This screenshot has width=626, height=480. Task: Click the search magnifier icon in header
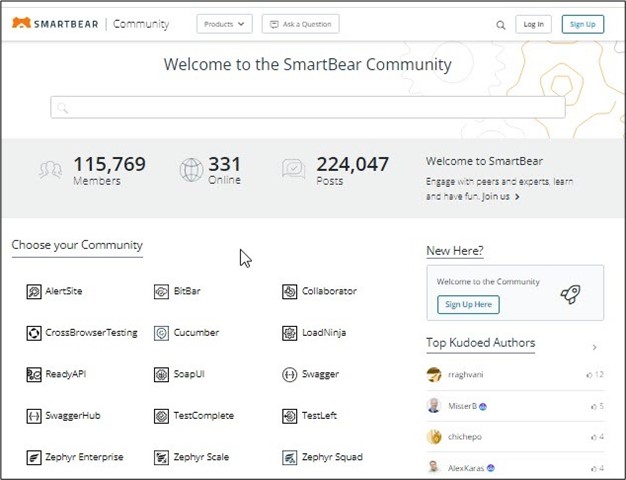tap(501, 25)
